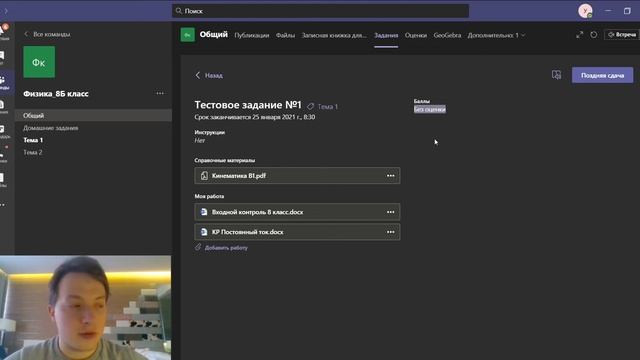Switch to the Оценки tab
640x360 pixels.
[x=416, y=36]
